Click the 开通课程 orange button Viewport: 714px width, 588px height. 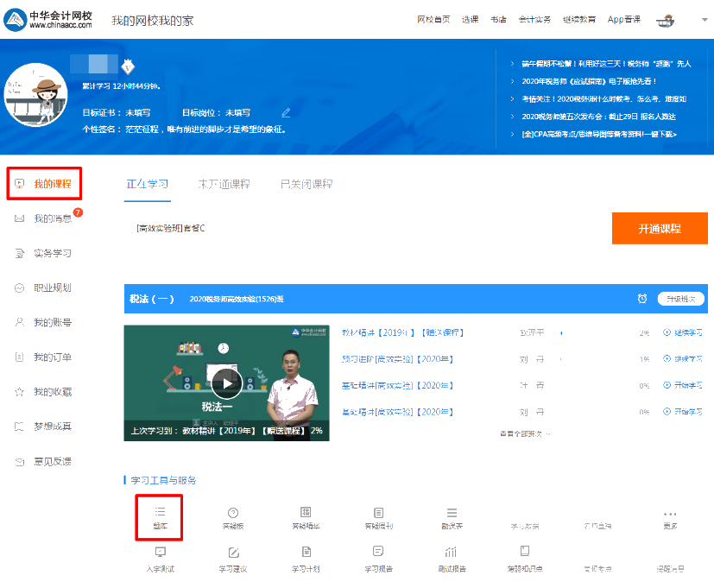[x=659, y=228]
